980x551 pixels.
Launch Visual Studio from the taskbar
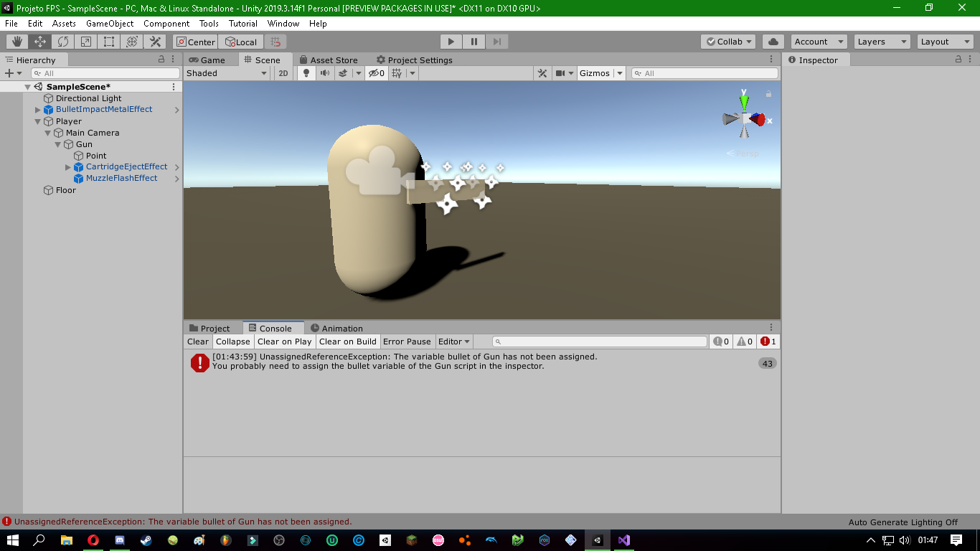click(623, 540)
